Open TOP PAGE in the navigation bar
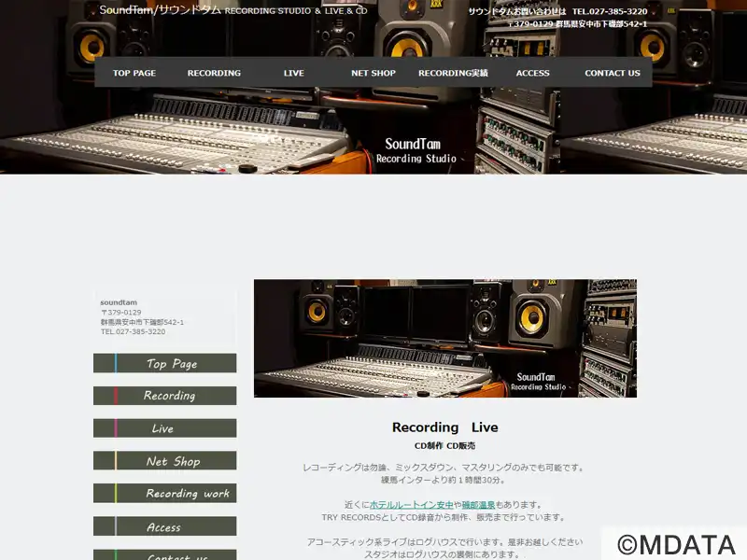 (x=134, y=73)
